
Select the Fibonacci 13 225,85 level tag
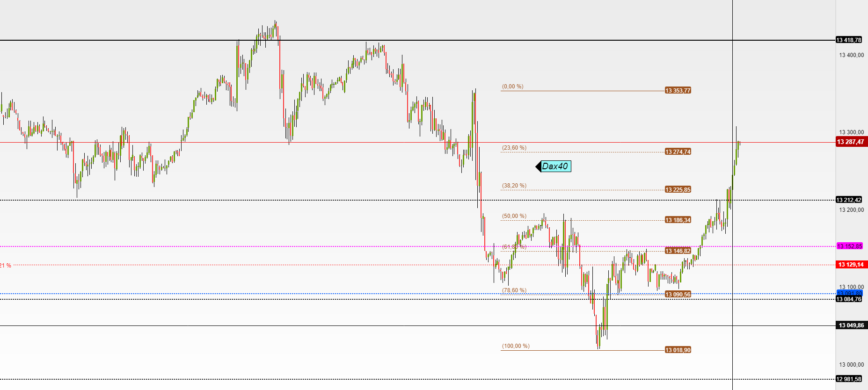coord(678,189)
